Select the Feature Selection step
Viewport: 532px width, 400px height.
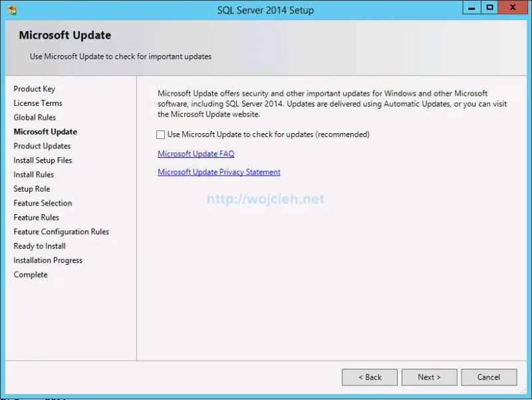pos(42,203)
